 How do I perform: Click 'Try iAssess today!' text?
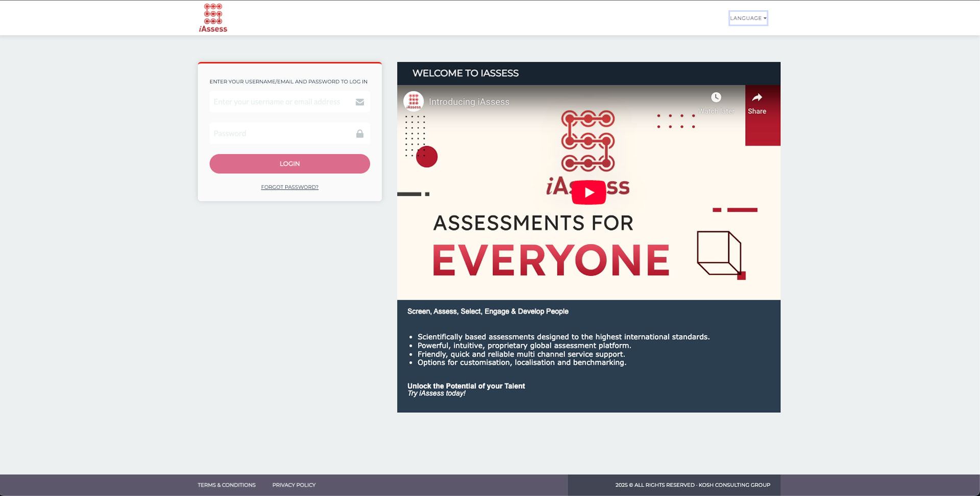[436, 393]
